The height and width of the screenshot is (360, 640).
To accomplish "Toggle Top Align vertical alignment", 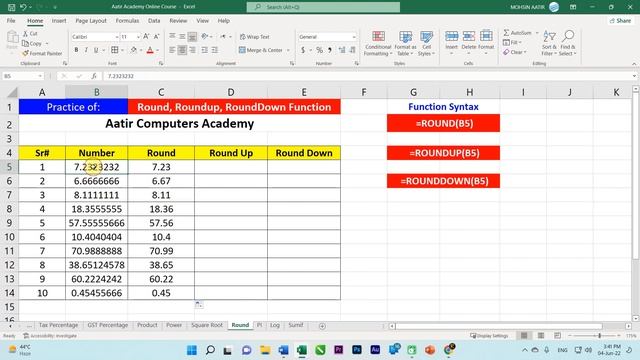I will pyautogui.click(x=172, y=37).
